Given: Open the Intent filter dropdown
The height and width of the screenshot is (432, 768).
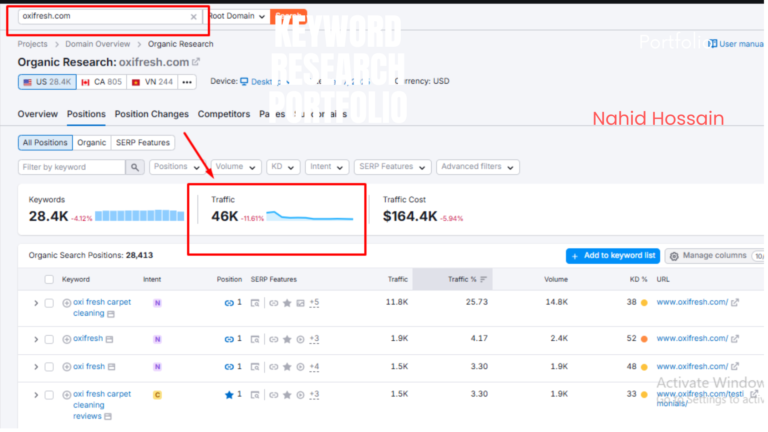Looking at the screenshot, I should pos(326,167).
